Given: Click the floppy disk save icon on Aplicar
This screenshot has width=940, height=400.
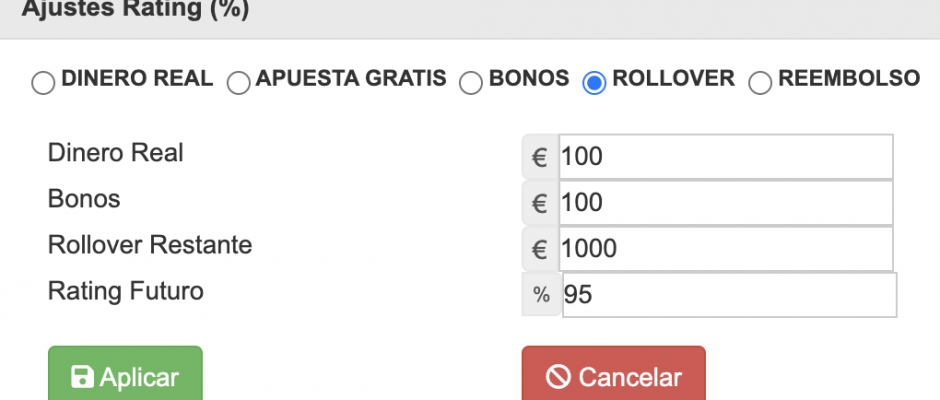Looking at the screenshot, I should click(x=82, y=377).
